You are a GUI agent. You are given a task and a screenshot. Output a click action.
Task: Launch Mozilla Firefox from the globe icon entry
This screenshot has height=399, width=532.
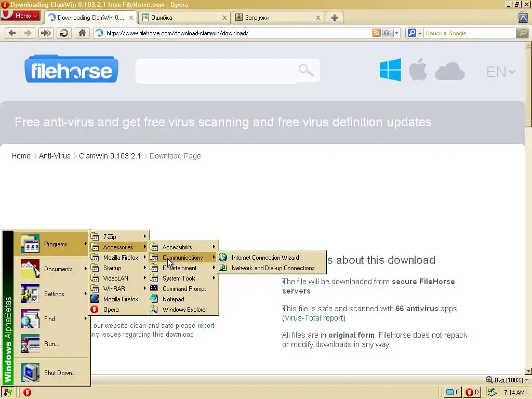119,299
